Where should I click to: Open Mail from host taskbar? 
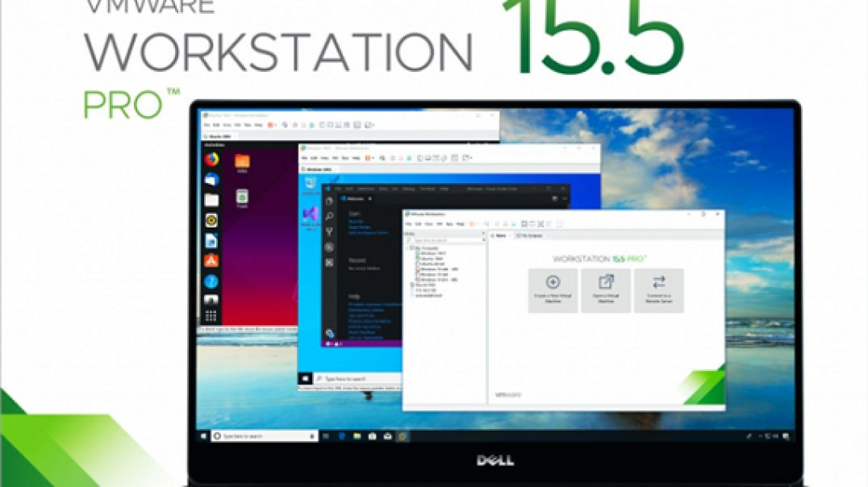(387, 437)
